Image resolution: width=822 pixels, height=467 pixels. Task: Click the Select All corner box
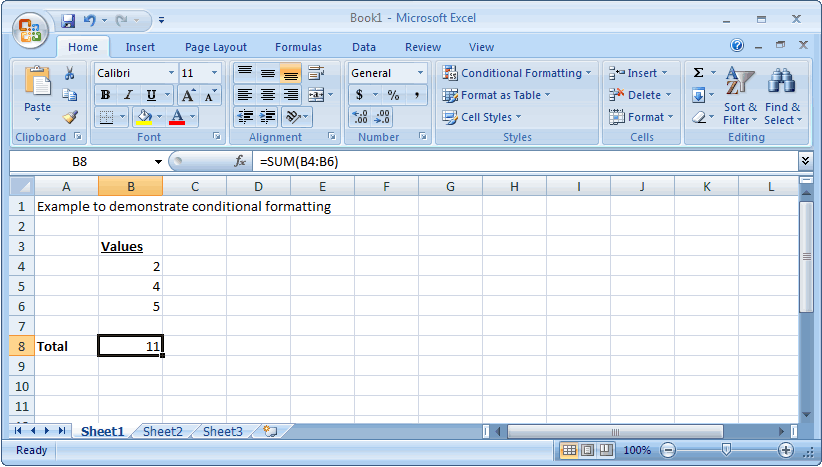click(21, 186)
